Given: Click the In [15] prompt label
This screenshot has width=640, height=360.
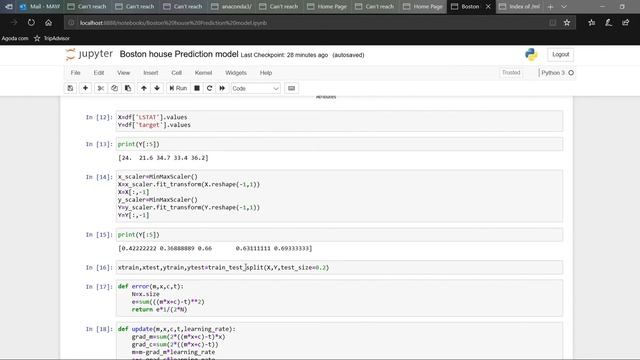Looking at the screenshot, I should point(99,235).
